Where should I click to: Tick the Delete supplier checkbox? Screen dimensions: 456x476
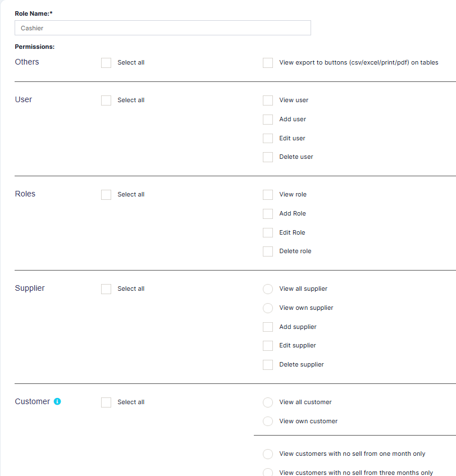pyautogui.click(x=268, y=365)
